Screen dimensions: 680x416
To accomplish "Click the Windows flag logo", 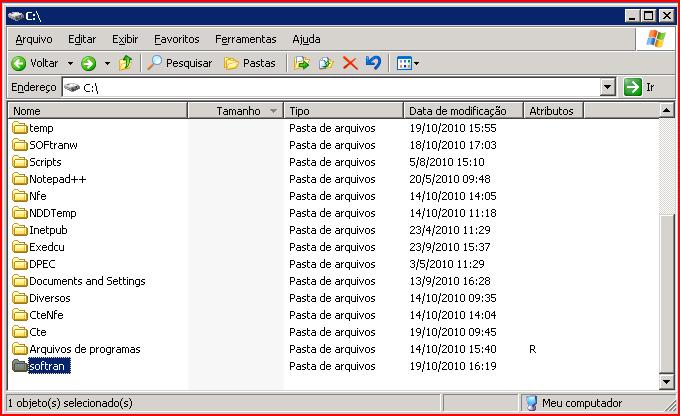I will (656, 39).
